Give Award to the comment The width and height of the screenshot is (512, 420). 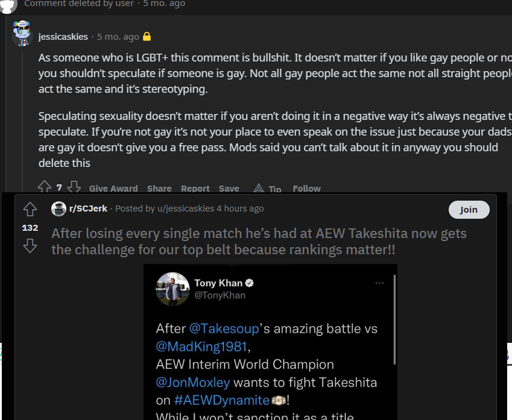(113, 189)
